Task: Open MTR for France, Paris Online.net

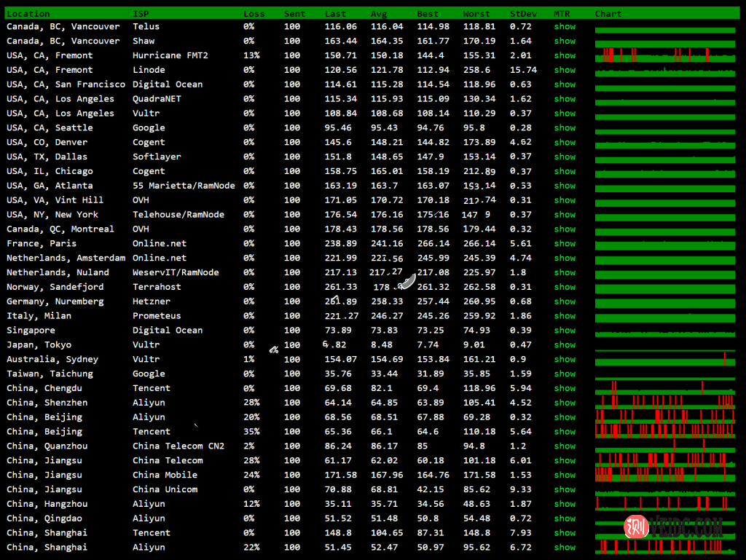Action: point(565,243)
